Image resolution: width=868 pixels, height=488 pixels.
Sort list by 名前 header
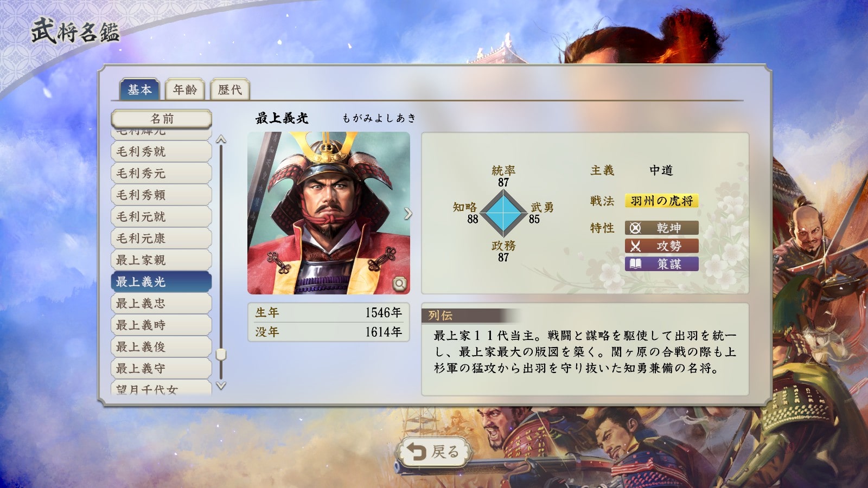coord(162,119)
